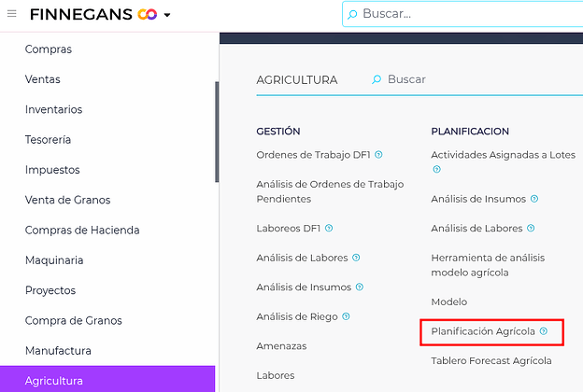
Task: Click the help icon under Actividades Asignadas a Lotes
Action: pyautogui.click(x=435, y=170)
